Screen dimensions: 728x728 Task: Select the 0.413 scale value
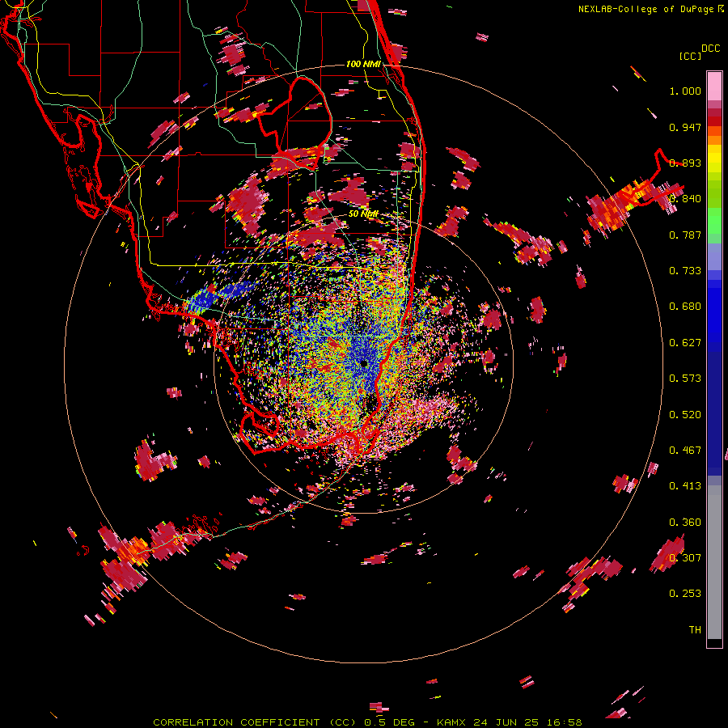click(685, 486)
